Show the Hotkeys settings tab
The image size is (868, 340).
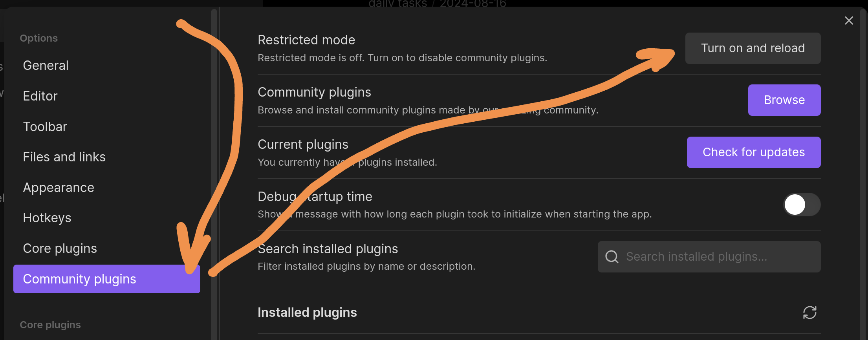coord(47,218)
